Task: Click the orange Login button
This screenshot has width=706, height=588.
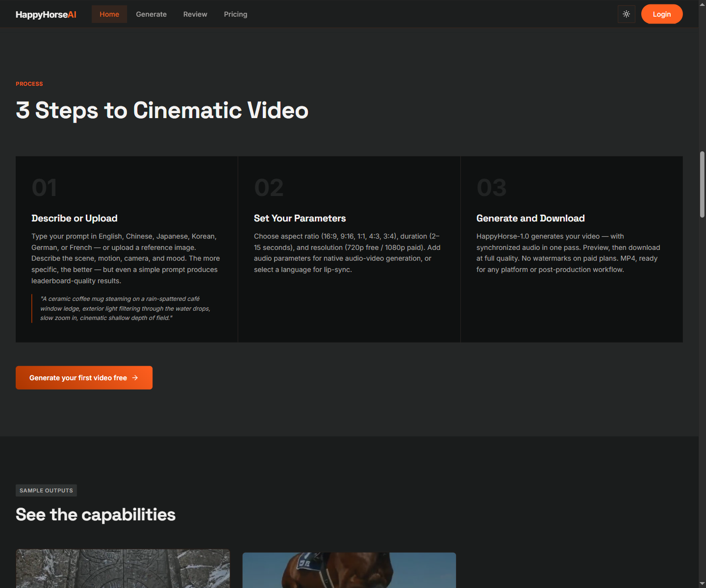Action: coord(662,14)
